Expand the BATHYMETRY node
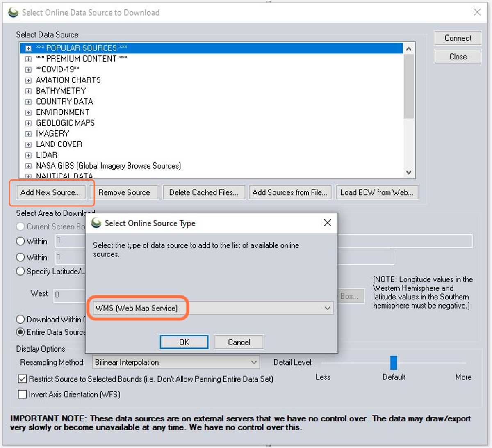Viewport: 492px width, 448px height. pos(28,91)
